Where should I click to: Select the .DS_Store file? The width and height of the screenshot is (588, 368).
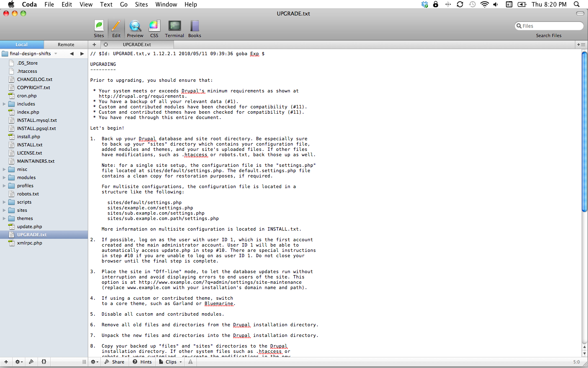(44, 63)
